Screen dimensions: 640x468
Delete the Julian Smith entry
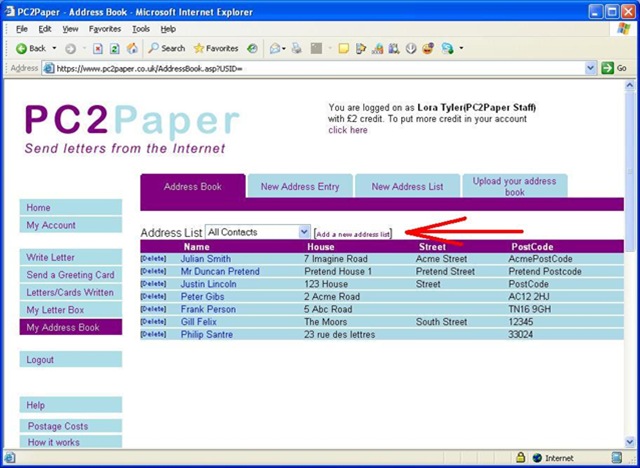tap(153, 259)
